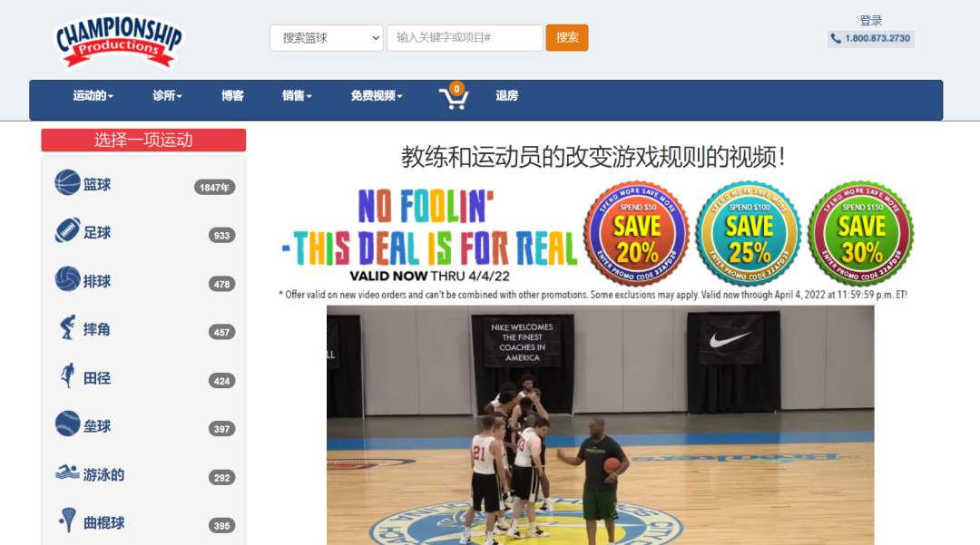Expand the 销售 navigation menu
The image size is (980, 545).
[296, 96]
